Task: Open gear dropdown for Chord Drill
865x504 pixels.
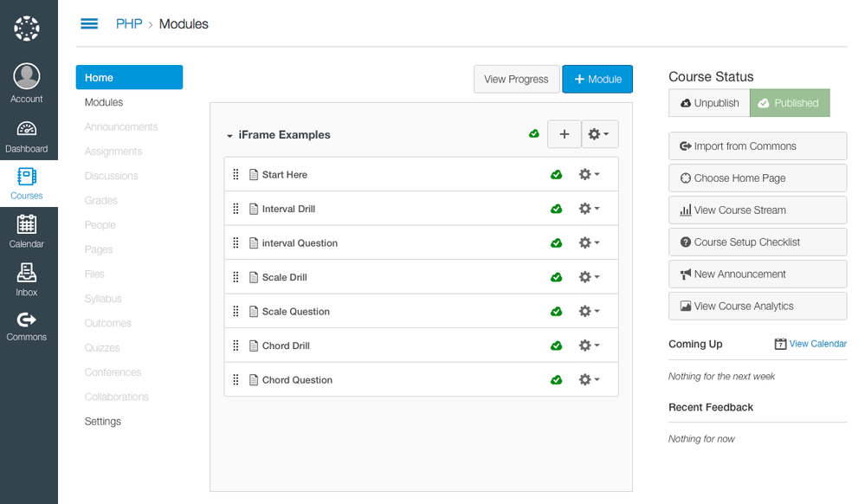Action: pos(589,346)
